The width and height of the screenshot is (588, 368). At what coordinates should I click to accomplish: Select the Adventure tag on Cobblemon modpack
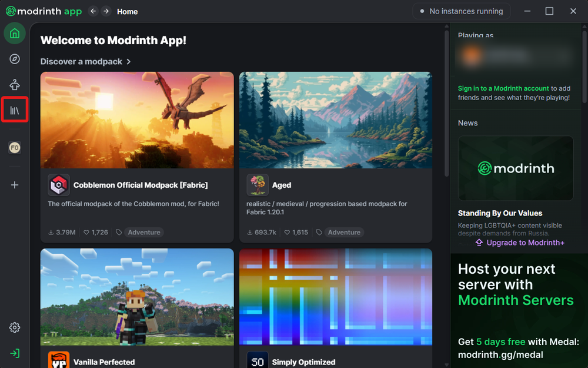pyautogui.click(x=144, y=232)
